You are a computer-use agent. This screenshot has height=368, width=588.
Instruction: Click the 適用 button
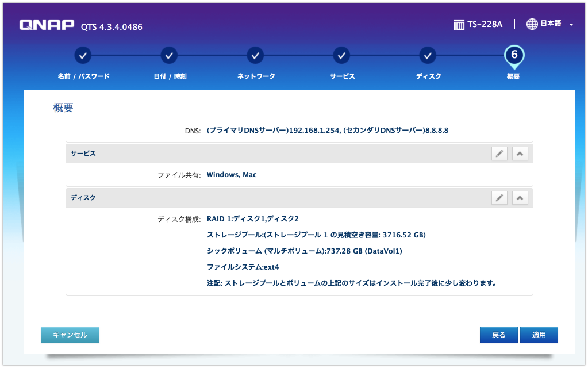539,335
